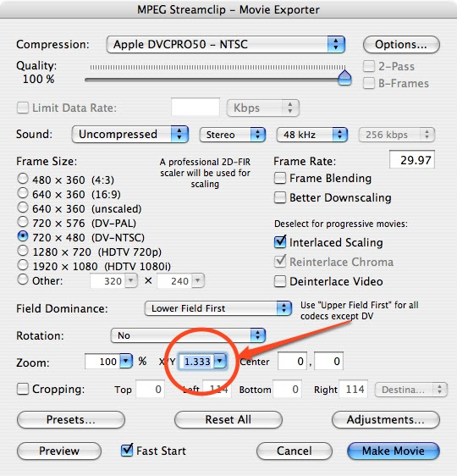Select the 480 × 360 (4:3) frame size
This screenshot has width=457, height=476.
tap(23, 179)
